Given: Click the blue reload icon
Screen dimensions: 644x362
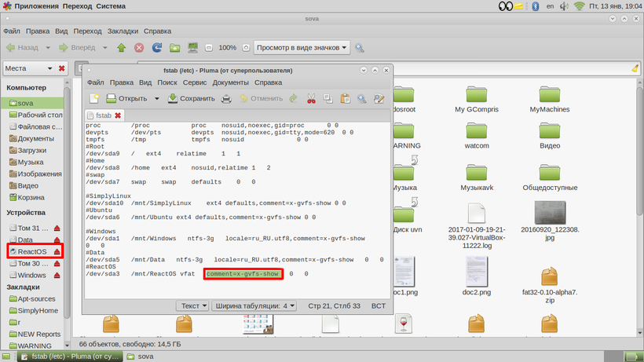Looking at the screenshot, I should (157, 48).
